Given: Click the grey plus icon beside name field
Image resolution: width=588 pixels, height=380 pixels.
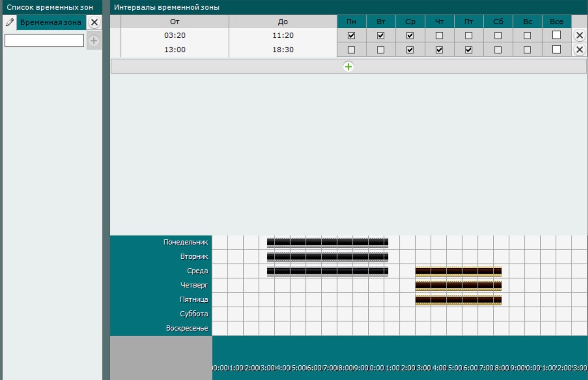Looking at the screenshot, I should tap(94, 40).
